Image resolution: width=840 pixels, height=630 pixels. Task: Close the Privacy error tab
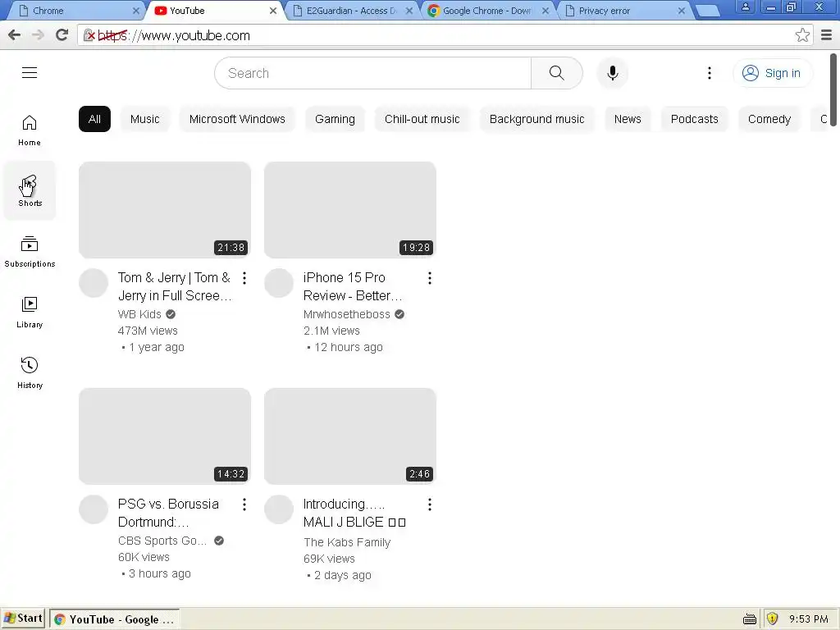coord(682,11)
